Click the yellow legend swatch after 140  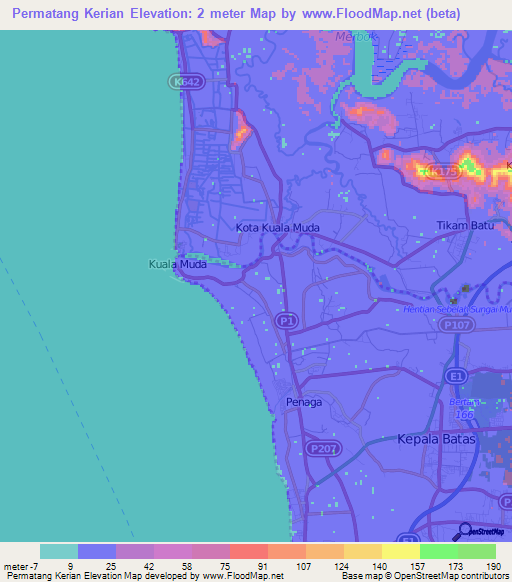401,551
